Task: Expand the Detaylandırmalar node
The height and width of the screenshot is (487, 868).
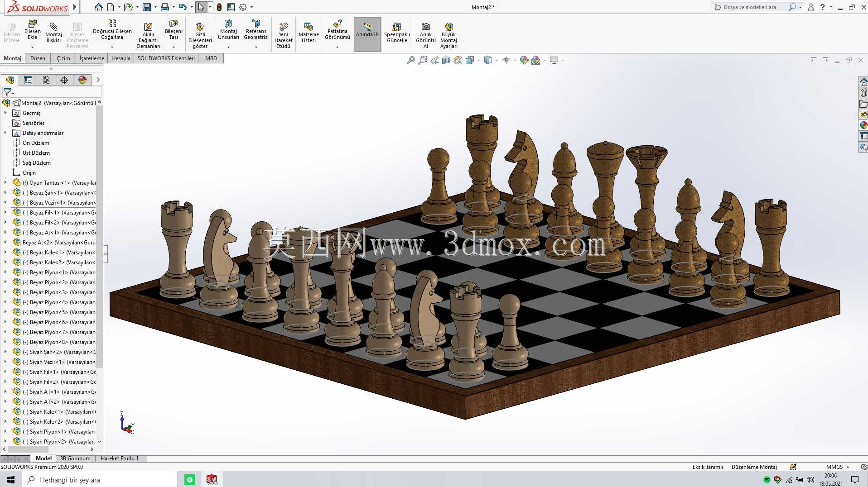Action: coord(5,133)
